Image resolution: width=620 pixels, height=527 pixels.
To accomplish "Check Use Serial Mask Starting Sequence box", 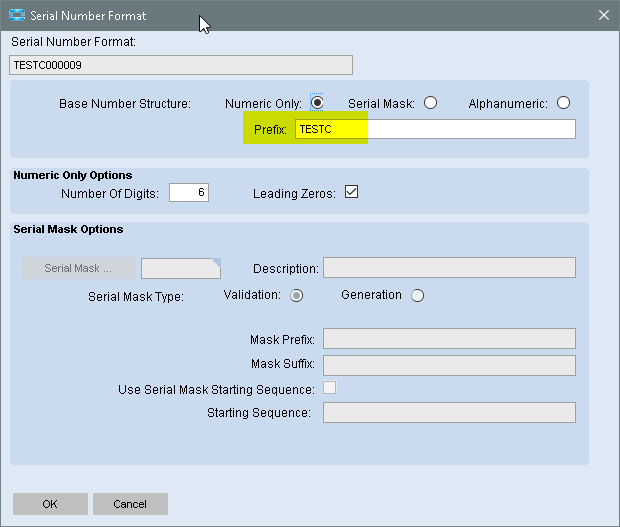I will (329, 387).
